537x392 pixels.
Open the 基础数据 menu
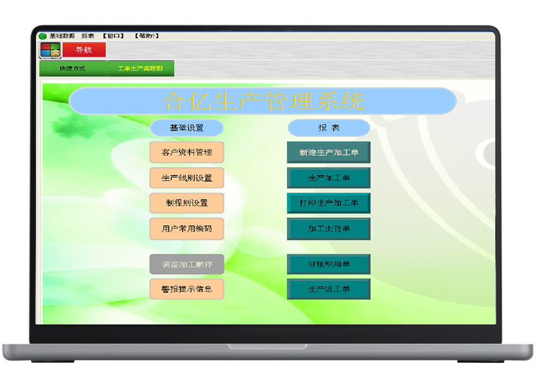(x=62, y=36)
